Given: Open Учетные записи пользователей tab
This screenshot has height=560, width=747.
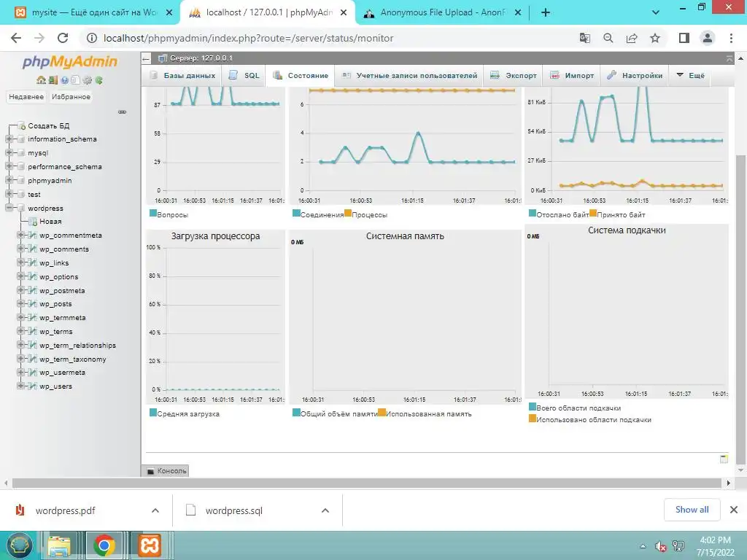Looking at the screenshot, I should tap(409, 76).
